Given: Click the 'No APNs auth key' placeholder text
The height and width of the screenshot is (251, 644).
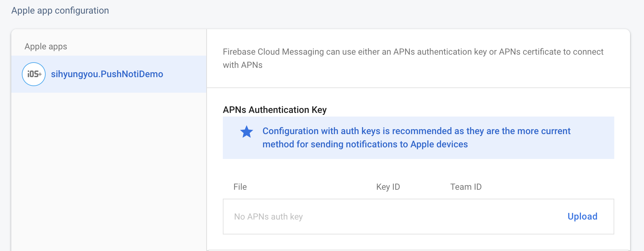Looking at the screenshot, I should (x=268, y=217).
